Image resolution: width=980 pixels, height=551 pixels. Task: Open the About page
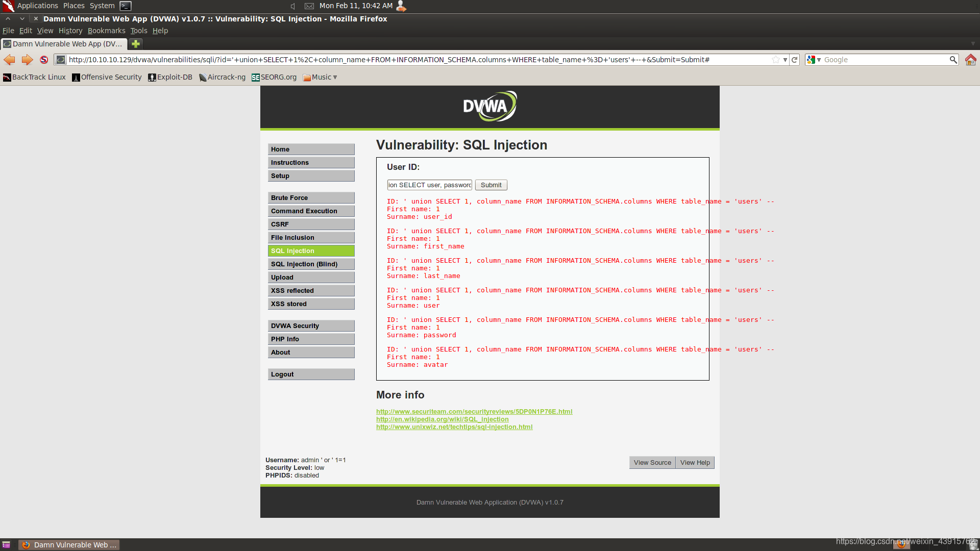[311, 352]
